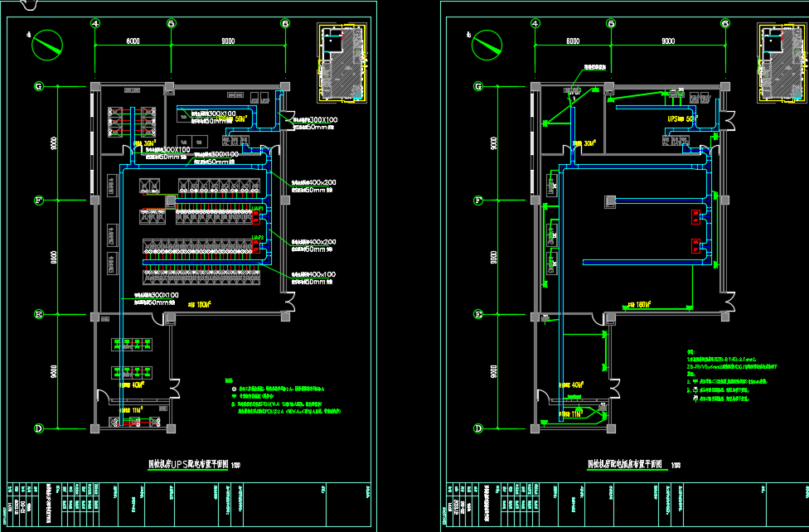
Task: Select grid bubble E in the left drawing
Action: tap(38, 314)
